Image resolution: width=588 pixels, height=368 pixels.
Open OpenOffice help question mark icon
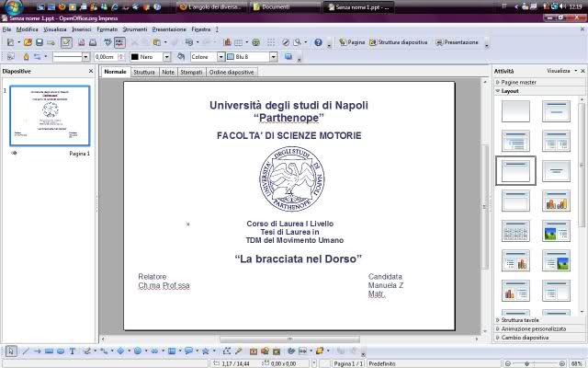pos(318,42)
